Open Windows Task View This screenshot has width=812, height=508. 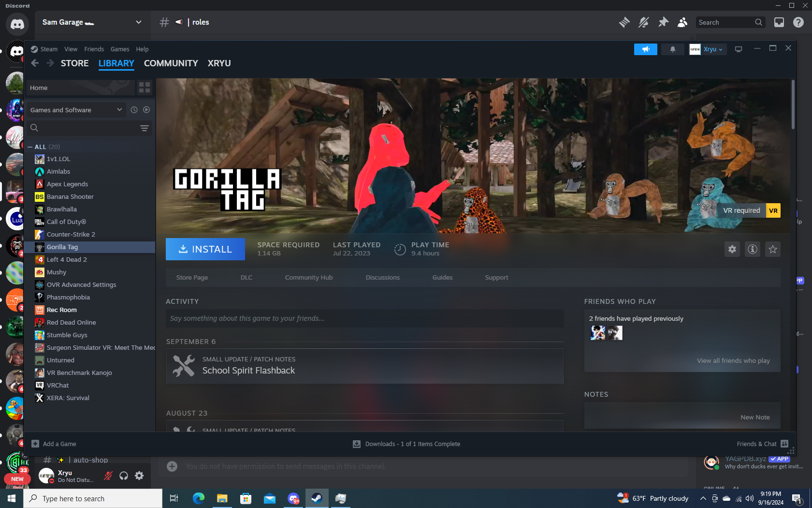[174, 498]
